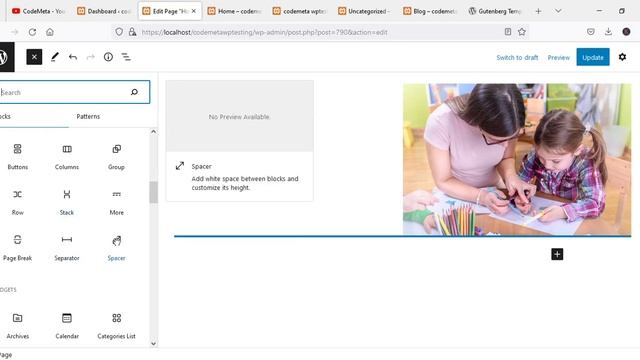640x360 pixels.
Task: Open the Uncategorized browser tab
Action: tap(364, 11)
